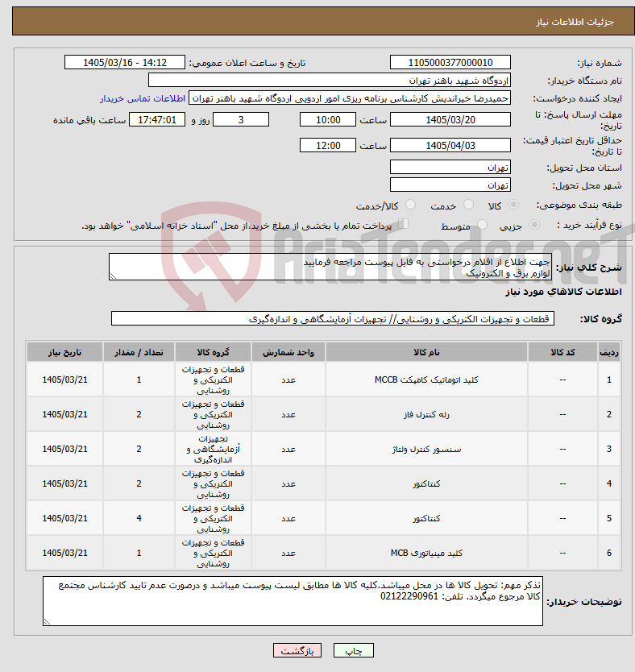The height and width of the screenshot is (672, 635).
Task: Click the تعداد / مقدار column header
Action: pyautogui.click(x=139, y=352)
